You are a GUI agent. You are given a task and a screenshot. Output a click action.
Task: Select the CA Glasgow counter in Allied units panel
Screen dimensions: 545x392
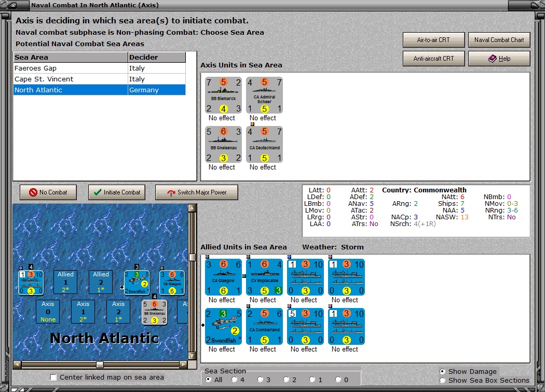[223, 277]
